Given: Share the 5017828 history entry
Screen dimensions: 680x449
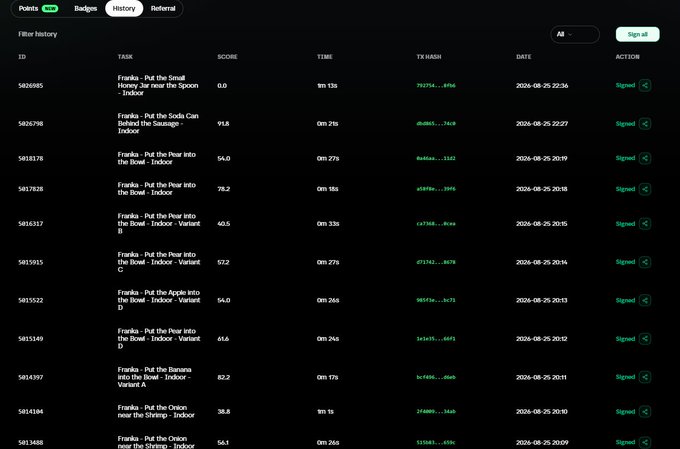Looking at the screenshot, I should point(644,189).
